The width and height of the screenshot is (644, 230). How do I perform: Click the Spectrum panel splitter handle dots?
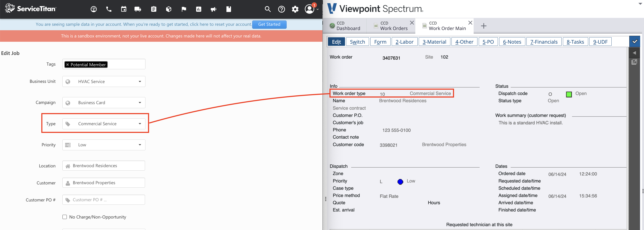tap(325, 199)
